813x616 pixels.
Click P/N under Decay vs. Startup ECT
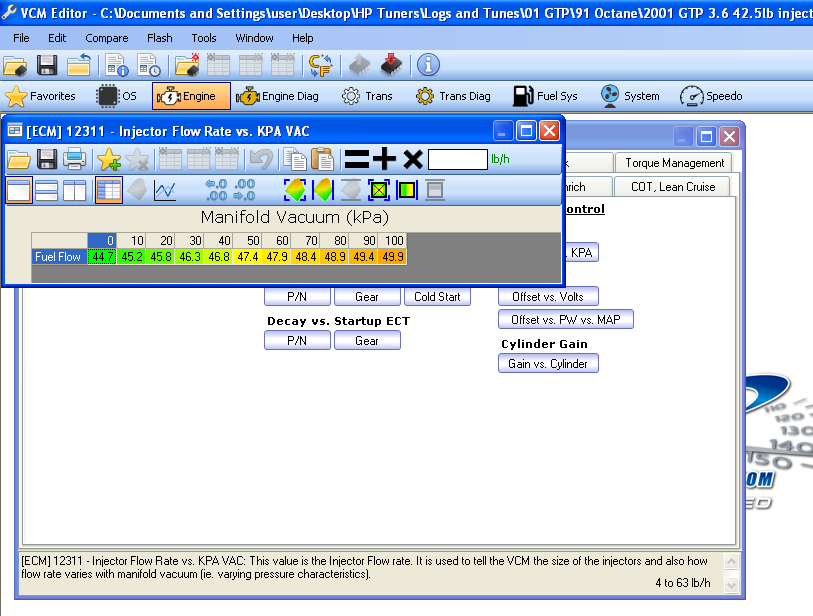pos(297,341)
